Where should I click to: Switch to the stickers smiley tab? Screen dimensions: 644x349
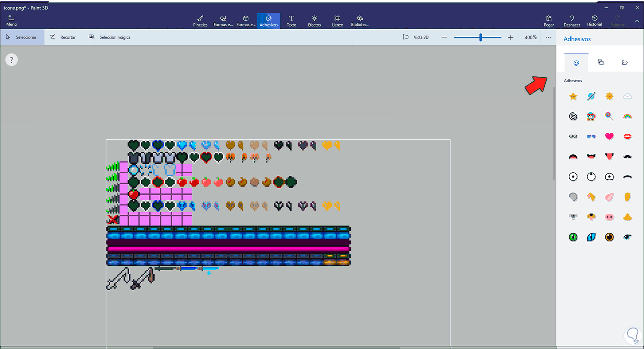pos(576,63)
